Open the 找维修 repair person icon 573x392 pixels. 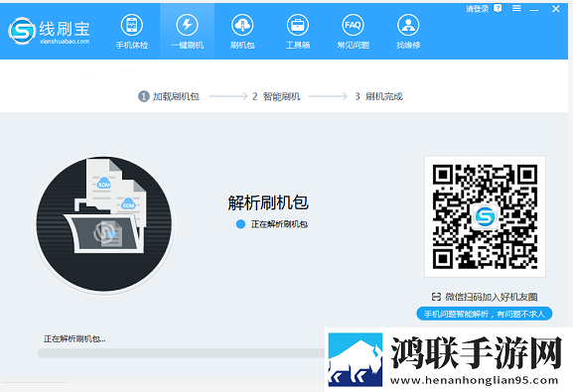(408, 32)
